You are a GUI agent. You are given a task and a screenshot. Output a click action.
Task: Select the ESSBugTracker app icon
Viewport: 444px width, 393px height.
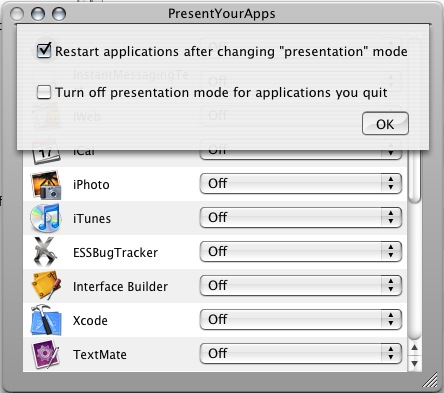click(45, 252)
